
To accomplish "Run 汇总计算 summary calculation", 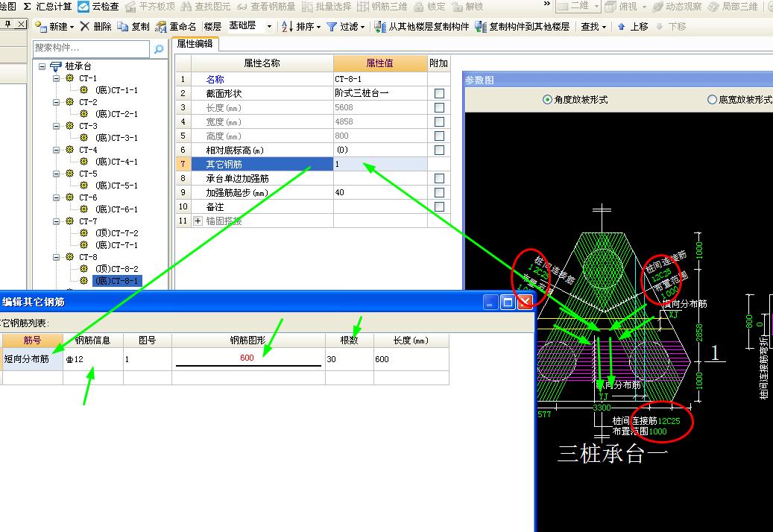I will (x=48, y=7).
